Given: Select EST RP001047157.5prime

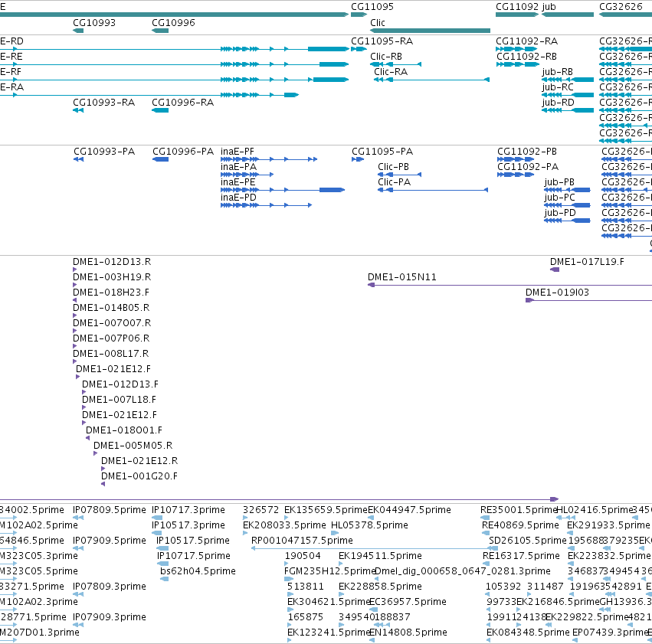Looking at the screenshot, I should [374, 548].
